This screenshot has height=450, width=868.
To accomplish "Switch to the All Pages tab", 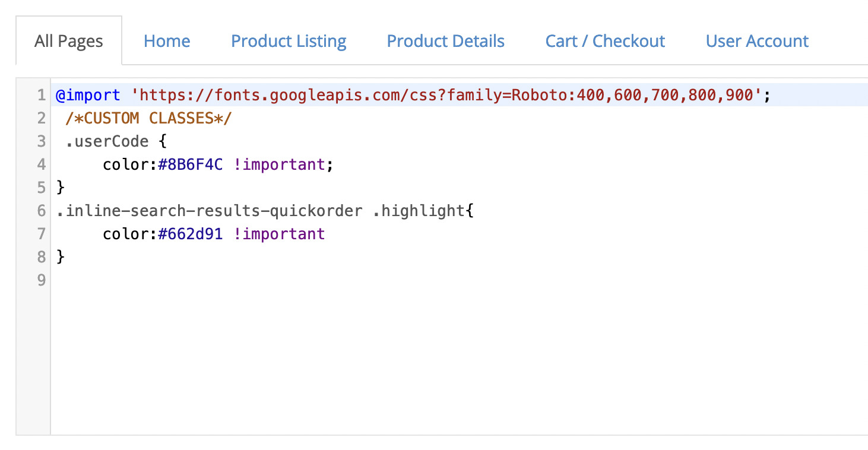I will [69, 41].
